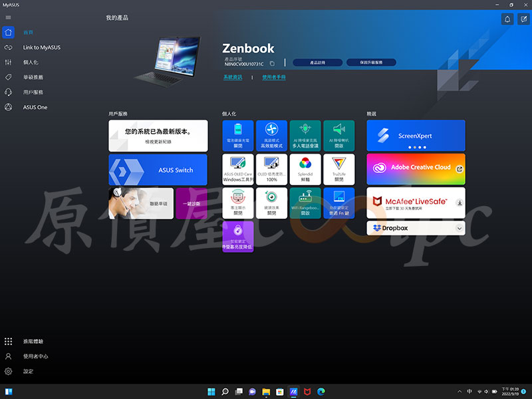The image size is (532, 399).
Task: Switch the 功能鍵鎖定 Fn key tile
Action: tap(339, 203)
